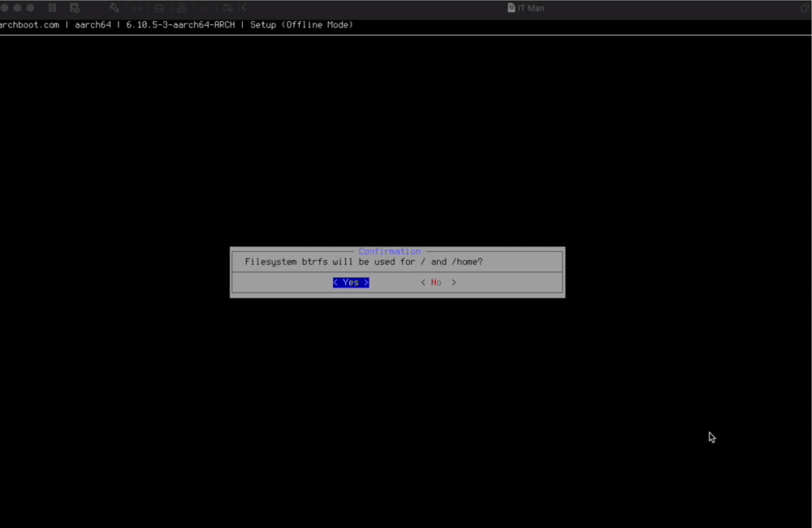Open the shared directory toolbar icon
812x528 pixels.
(227, 7)
